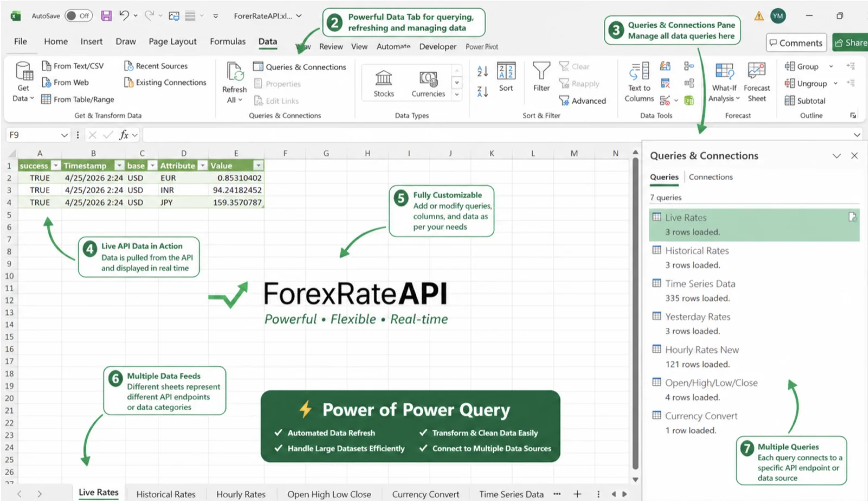Open the Historical Rates sheet tab

(166, 494)
